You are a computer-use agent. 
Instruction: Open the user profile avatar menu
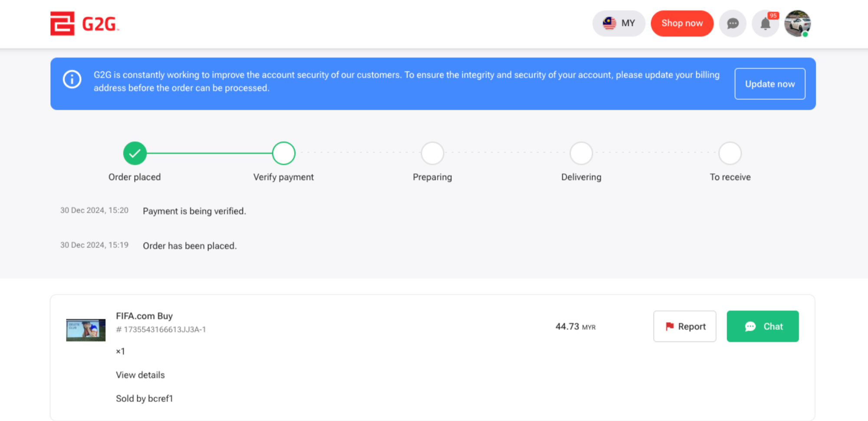(x=798, y=23)
